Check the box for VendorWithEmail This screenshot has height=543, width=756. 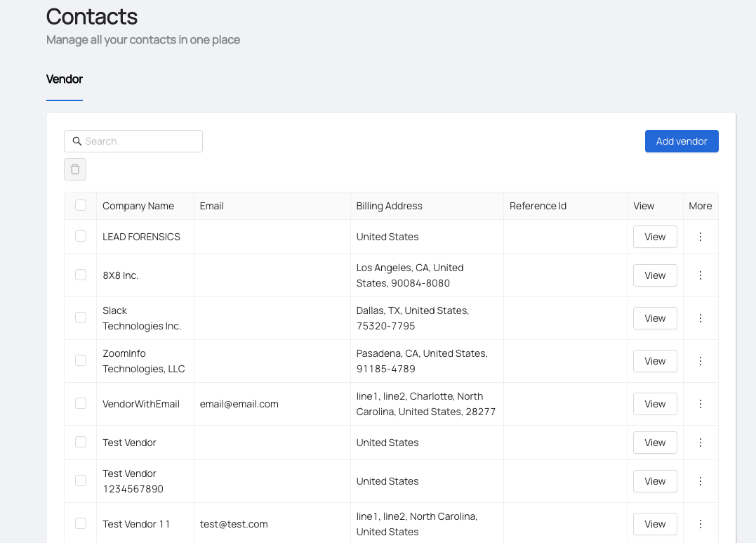coord(81,403)
